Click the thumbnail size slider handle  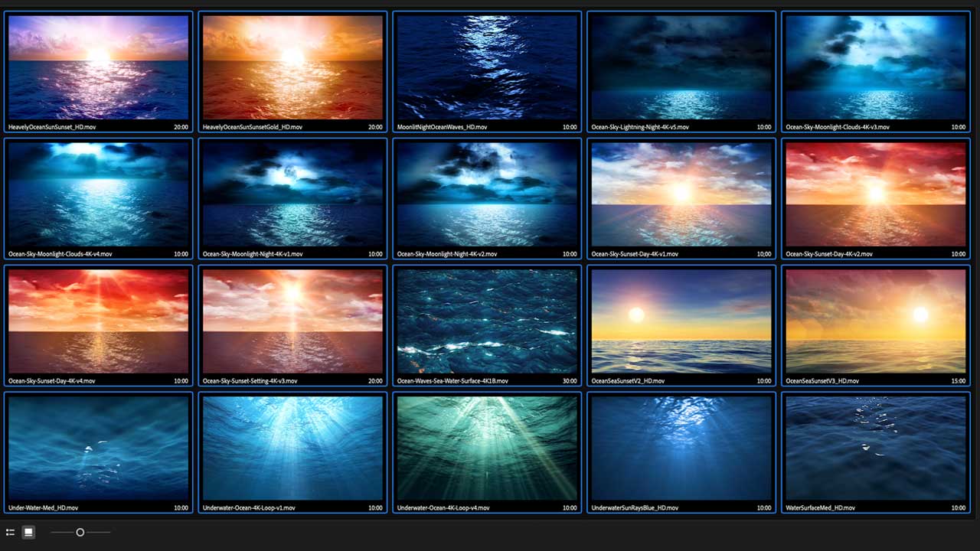pyautogui.click(x=80, y=532)
